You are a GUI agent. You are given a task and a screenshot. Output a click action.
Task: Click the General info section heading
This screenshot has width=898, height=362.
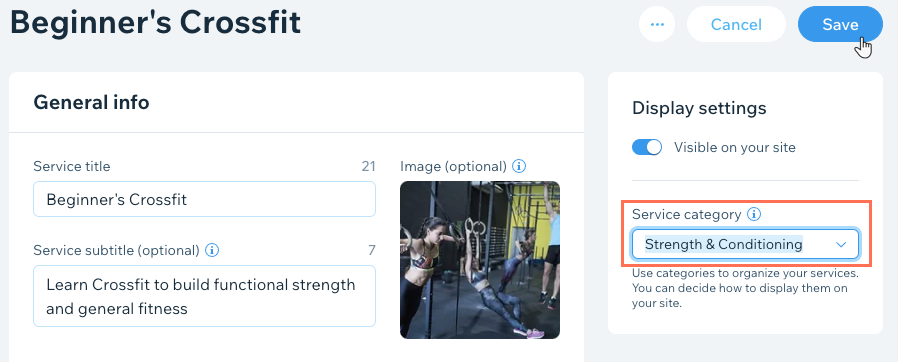(x=92, y=102)
